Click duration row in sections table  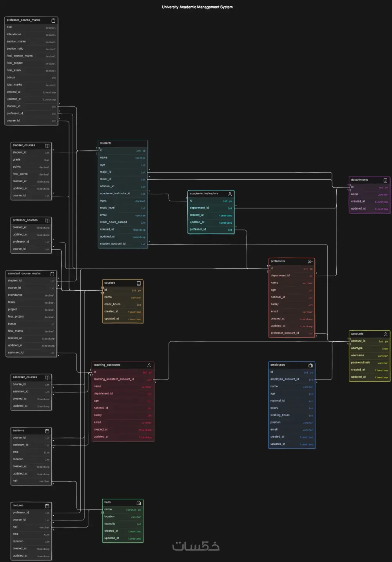(31, 459)
